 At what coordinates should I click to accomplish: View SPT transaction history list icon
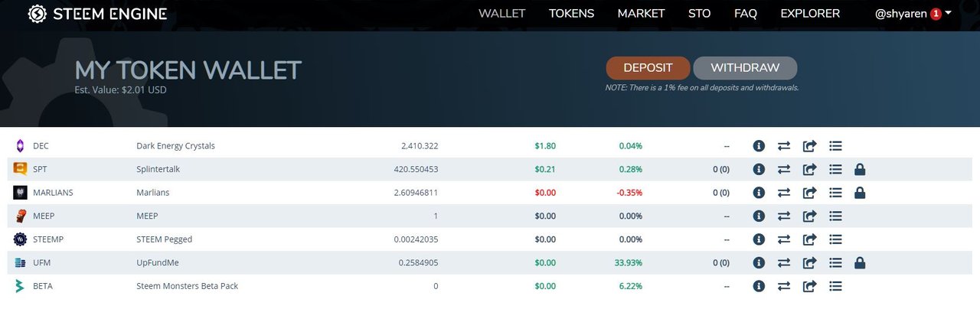click(x=836, y=170)
